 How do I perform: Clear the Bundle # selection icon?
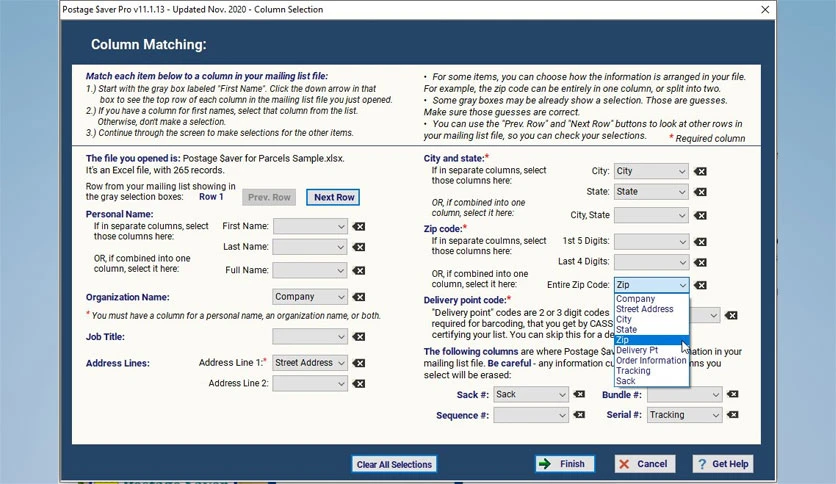pos(733,394)
